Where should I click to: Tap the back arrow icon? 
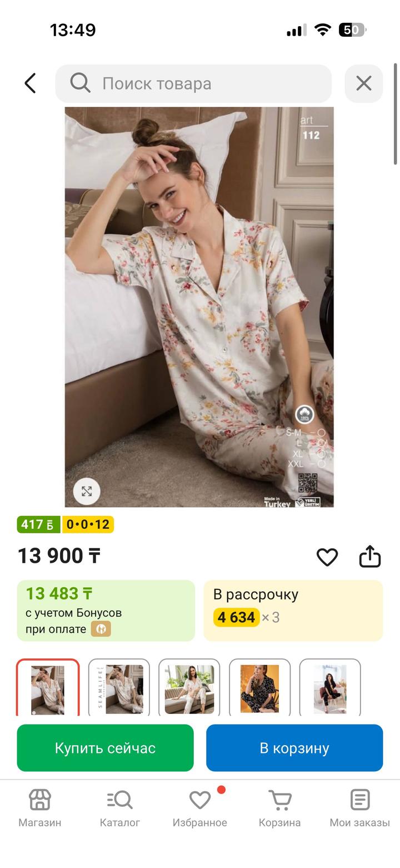(31, 83)
